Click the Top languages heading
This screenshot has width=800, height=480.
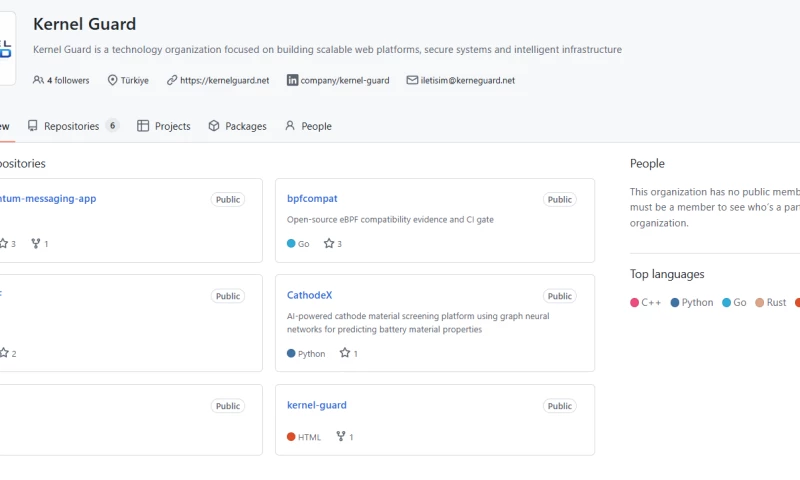(x=667, y=274)
